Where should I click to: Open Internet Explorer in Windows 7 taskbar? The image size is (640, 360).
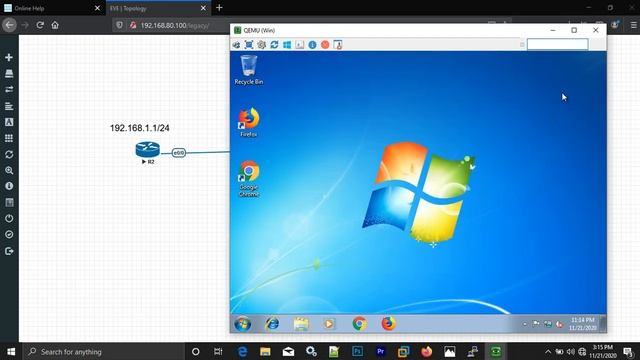(x=272, y=324)
